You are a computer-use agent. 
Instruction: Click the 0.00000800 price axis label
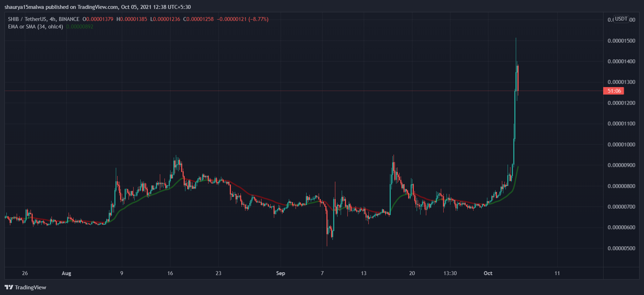click(621, 186)
